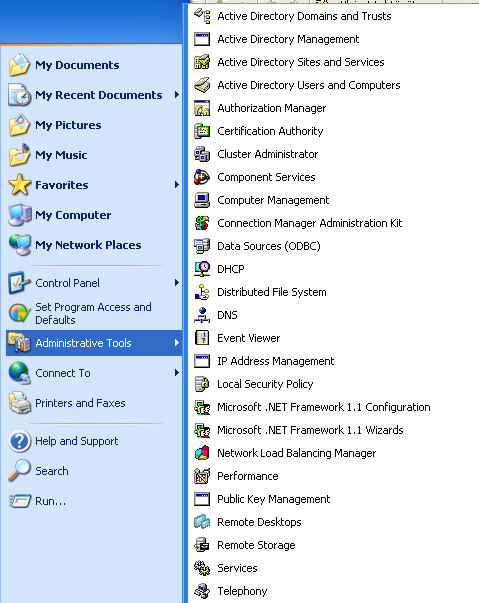Click the Services gears icon
This screenshot has height=603, width=479.
202,568
